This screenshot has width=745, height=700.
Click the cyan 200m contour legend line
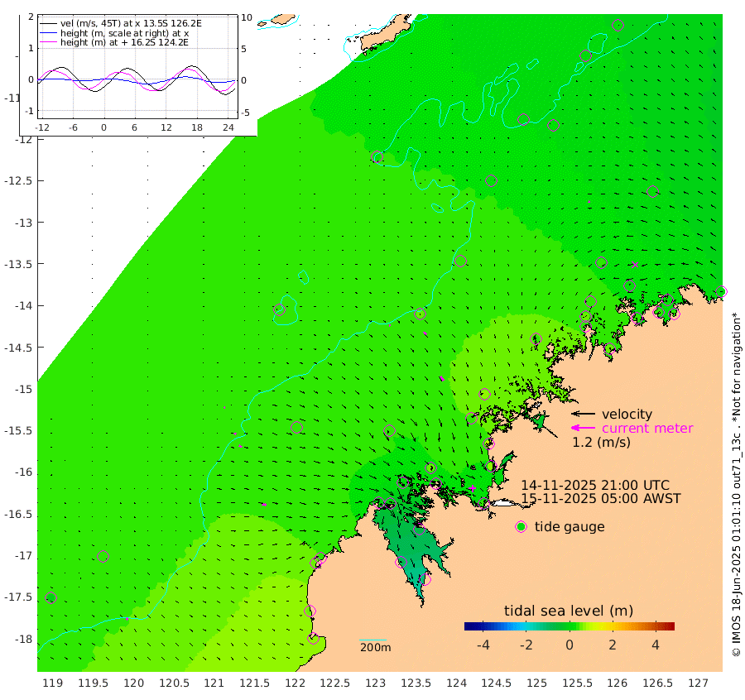373,640
